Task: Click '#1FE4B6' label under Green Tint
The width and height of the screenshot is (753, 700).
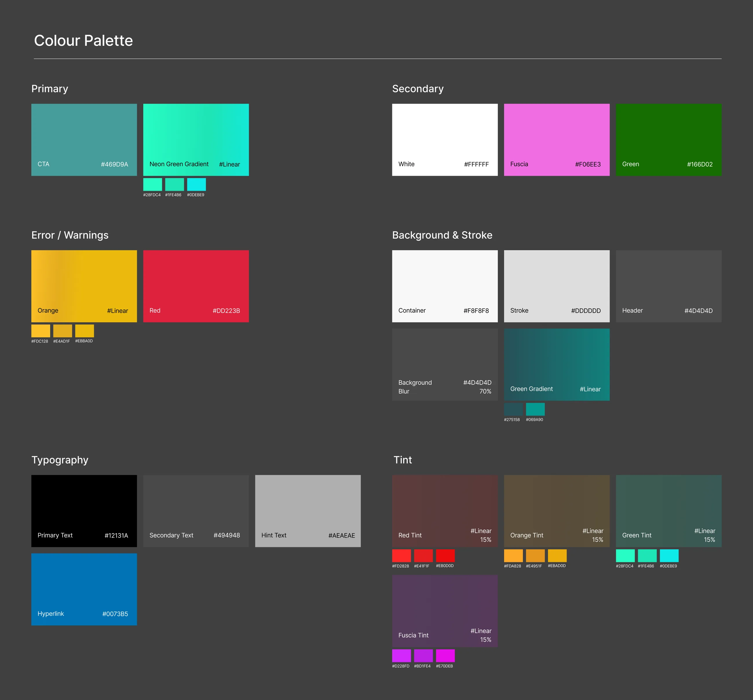Action: tap(646, 566)
